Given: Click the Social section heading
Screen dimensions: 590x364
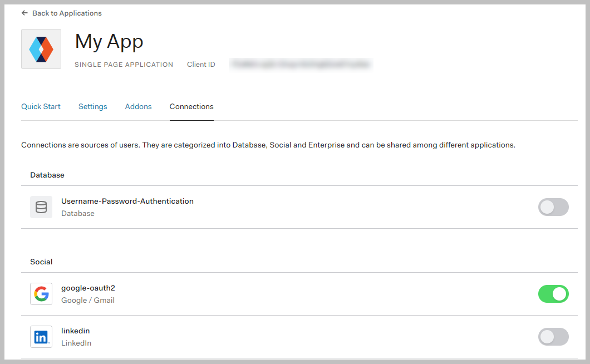Looking at the screenshot, I should coord(41,262).
